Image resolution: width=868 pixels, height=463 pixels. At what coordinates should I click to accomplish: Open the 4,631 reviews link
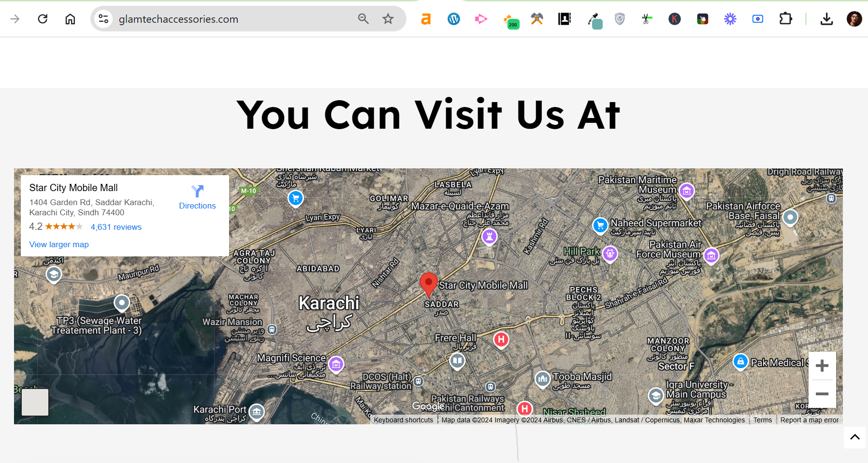pos(116,227)
